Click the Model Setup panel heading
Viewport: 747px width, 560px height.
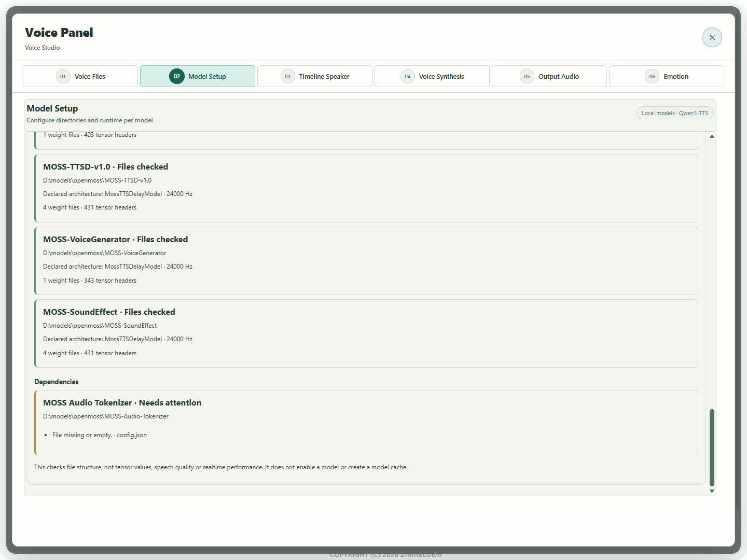point(52,108)
